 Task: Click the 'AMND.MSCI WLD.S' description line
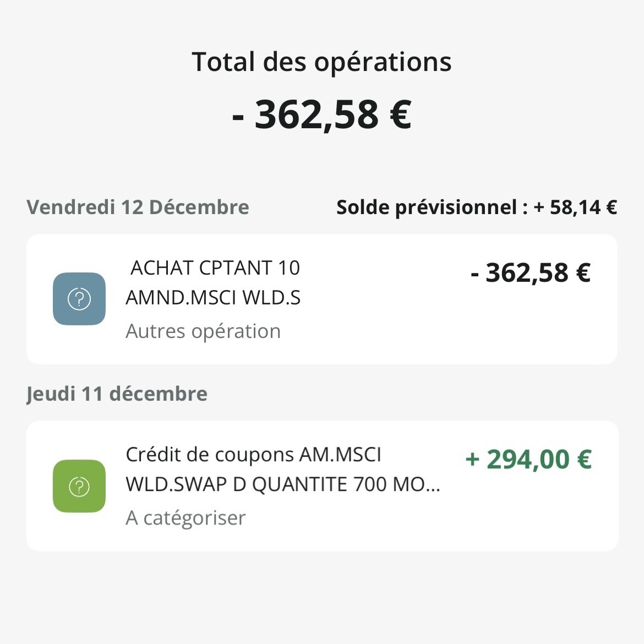tap(213, 298)
